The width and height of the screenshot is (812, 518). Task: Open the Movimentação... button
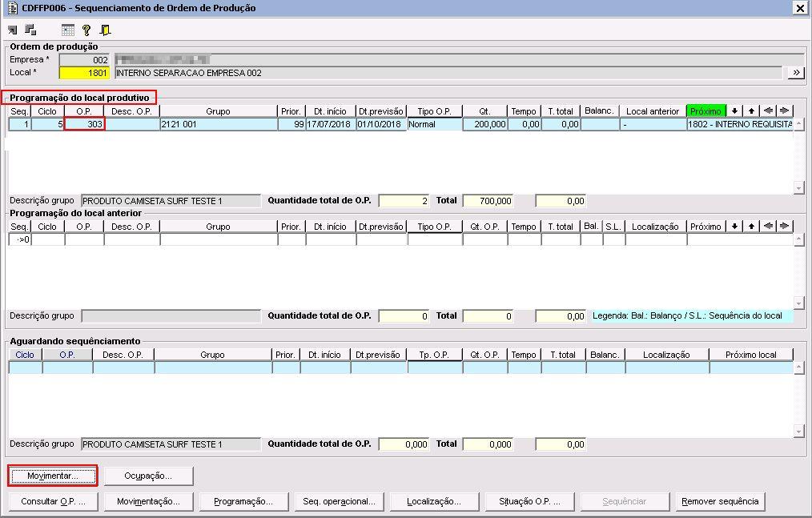coord(148,501)
